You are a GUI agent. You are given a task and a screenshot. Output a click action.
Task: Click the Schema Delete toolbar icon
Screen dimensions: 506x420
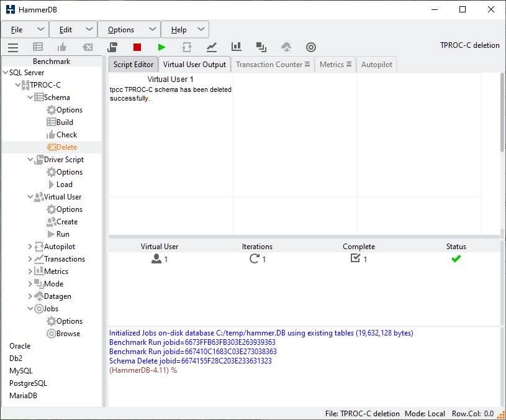88,47
